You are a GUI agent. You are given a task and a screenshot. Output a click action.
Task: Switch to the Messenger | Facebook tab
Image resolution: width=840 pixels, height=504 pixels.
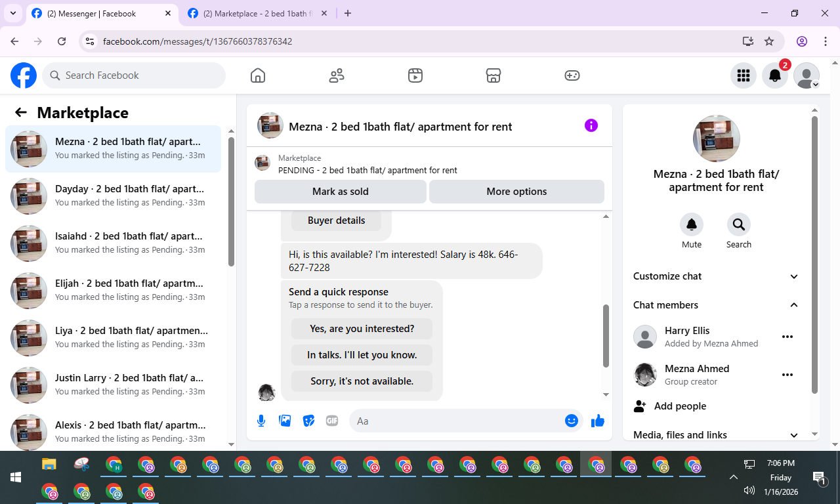(x=101, y=13)
